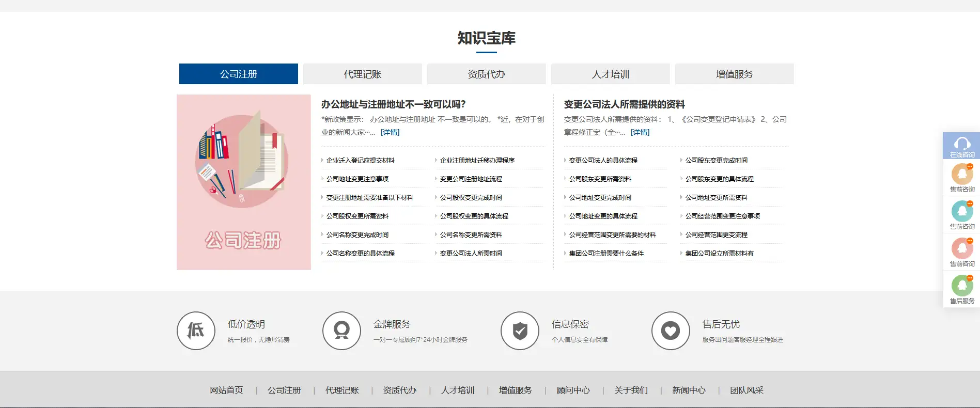The height and width of the screenshot is (408, 980).
Task: Open the green 售后服务 avatar icon
Action: click(962, 286)
